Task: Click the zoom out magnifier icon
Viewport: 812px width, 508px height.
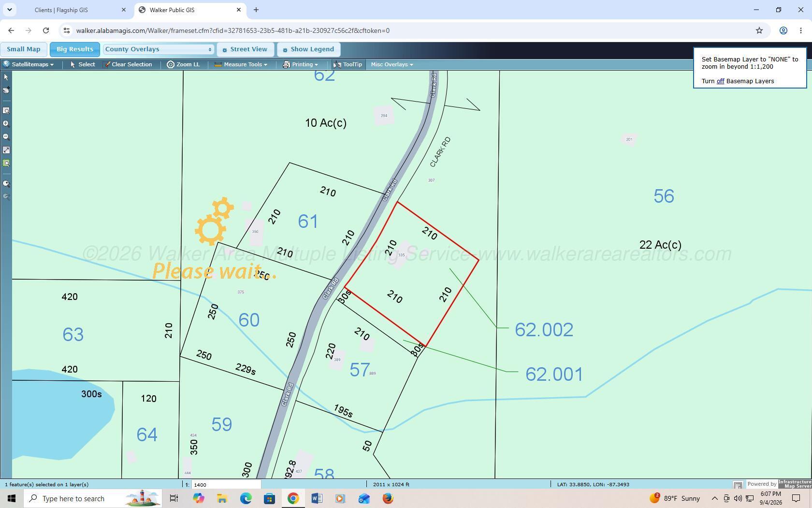Action: point(6,137)
